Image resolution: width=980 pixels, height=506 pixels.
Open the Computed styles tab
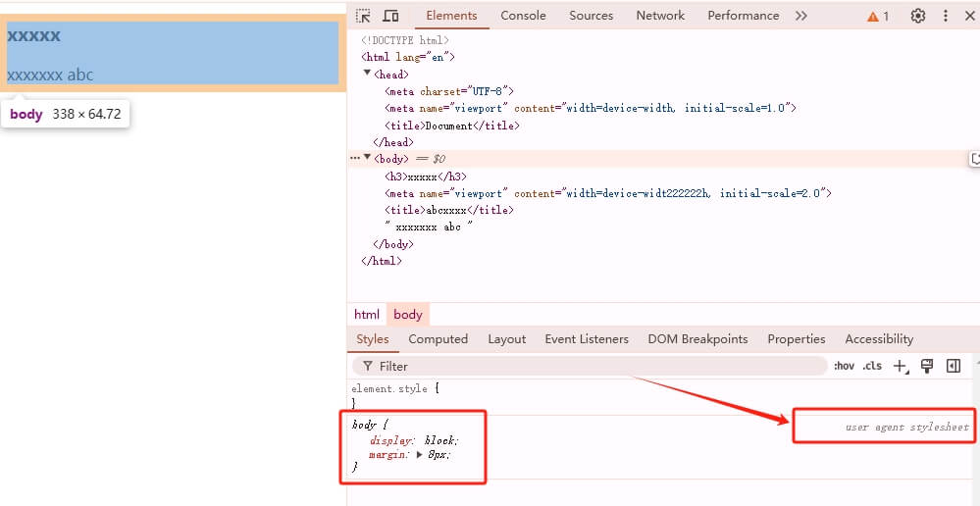click(438, 339)
